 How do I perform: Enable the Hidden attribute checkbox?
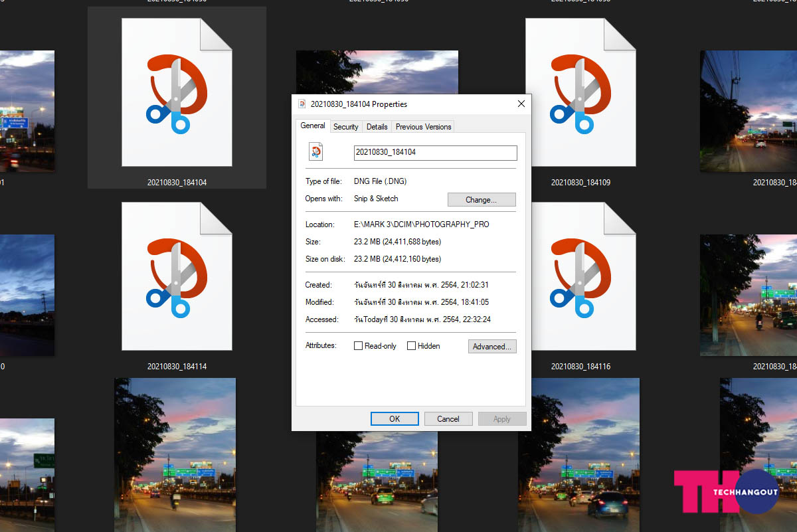[x=411, y=346]
